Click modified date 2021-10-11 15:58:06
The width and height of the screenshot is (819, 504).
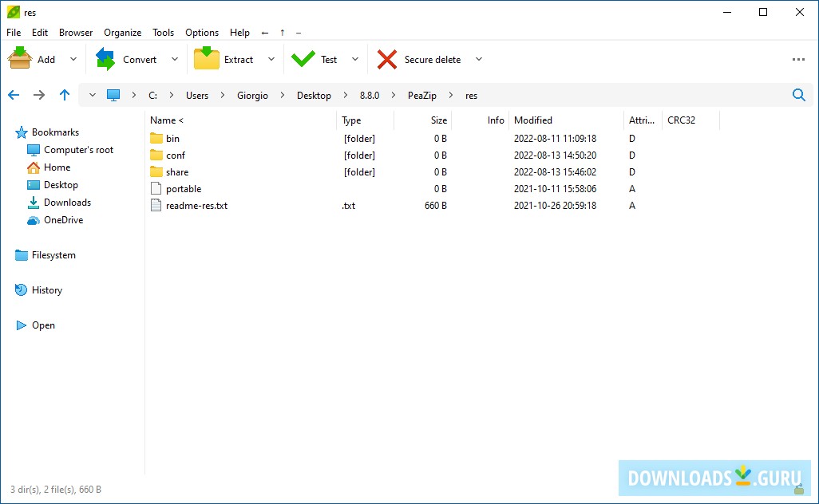click(555, 189)
